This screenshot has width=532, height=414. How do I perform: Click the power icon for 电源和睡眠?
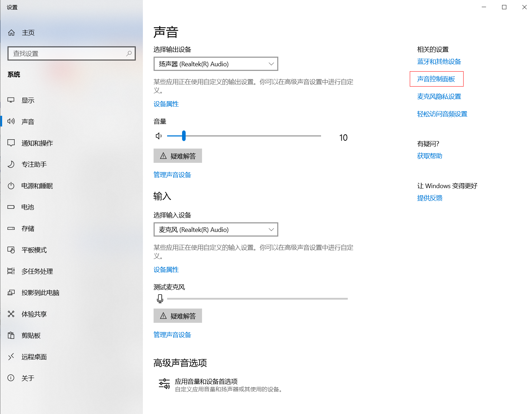tap(11, 186)
